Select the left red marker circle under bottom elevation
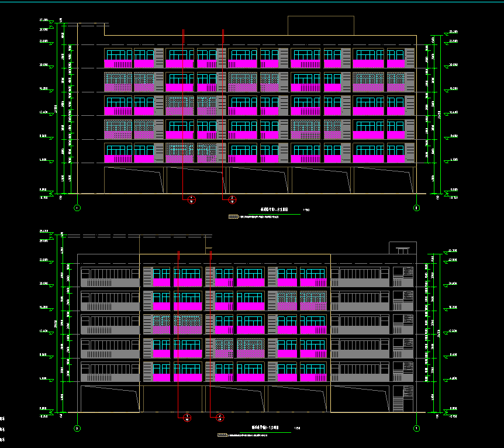504x448 pixels. point(187,417)
